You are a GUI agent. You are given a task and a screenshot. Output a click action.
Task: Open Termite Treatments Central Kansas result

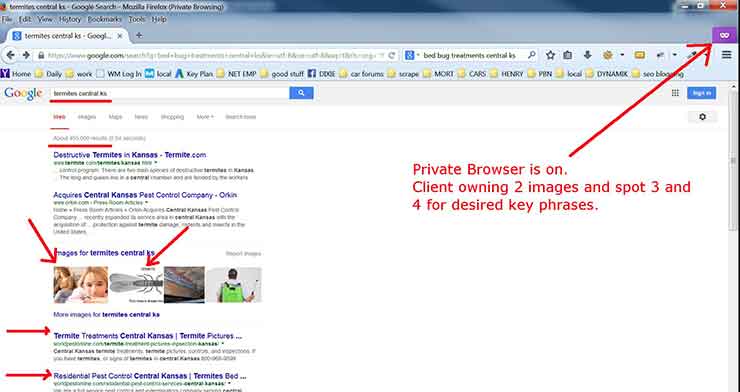147,336
